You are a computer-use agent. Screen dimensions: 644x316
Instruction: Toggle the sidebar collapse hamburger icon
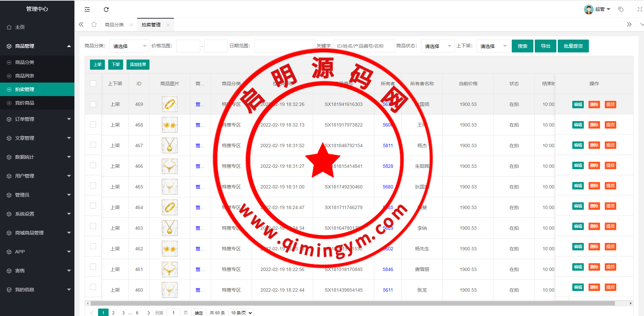(x=87, y=9)
